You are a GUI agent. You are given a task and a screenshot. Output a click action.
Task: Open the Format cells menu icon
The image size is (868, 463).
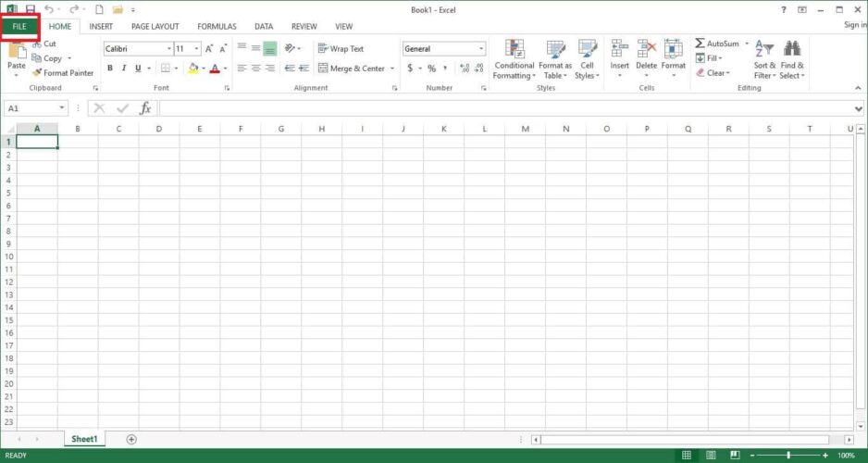click(x=673, y=49)
